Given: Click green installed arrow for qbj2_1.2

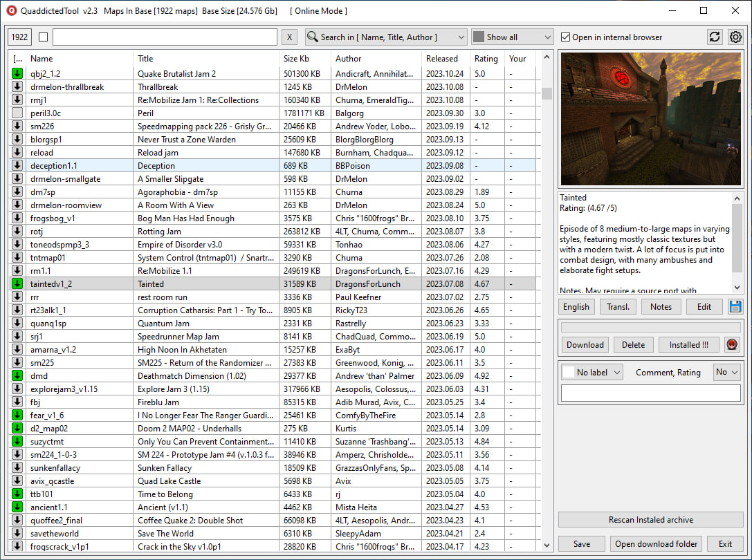Looking at the screenshot, I should pyautogui.click(x=17, y=73).
